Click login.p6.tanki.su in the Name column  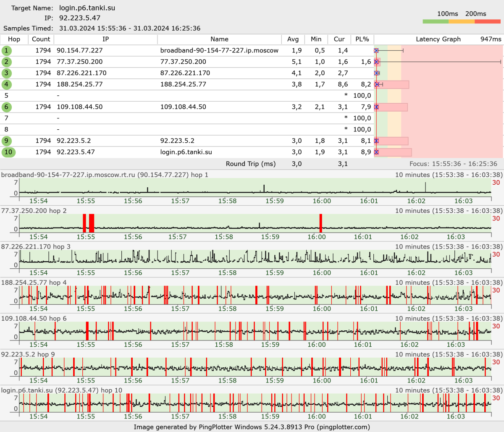186,152
